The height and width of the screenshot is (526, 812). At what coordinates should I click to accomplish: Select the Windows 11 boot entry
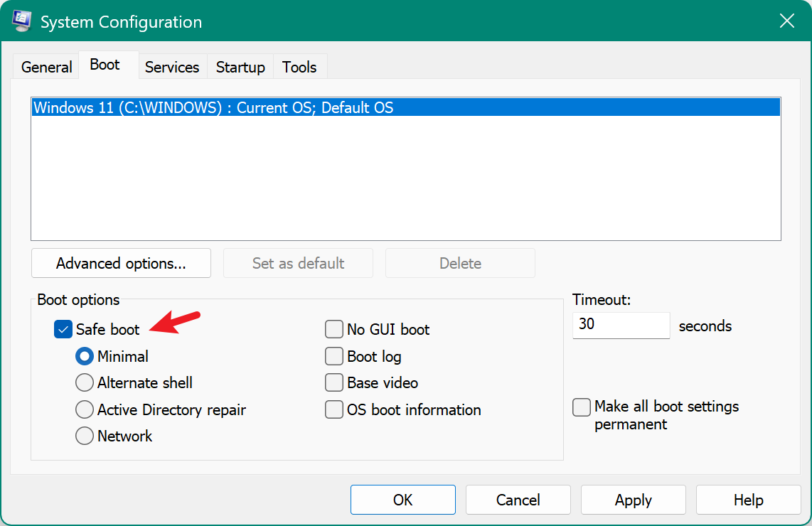tap(213, 108)
